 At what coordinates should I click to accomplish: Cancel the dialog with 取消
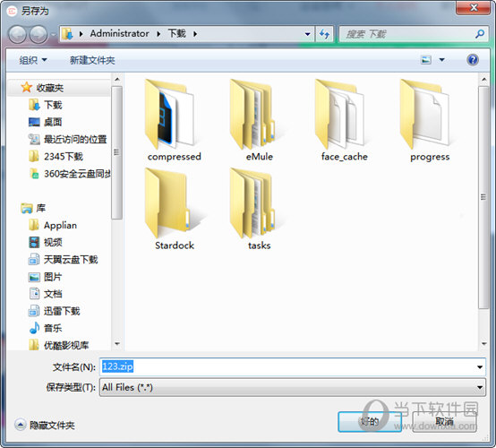[x=444, y=421]
